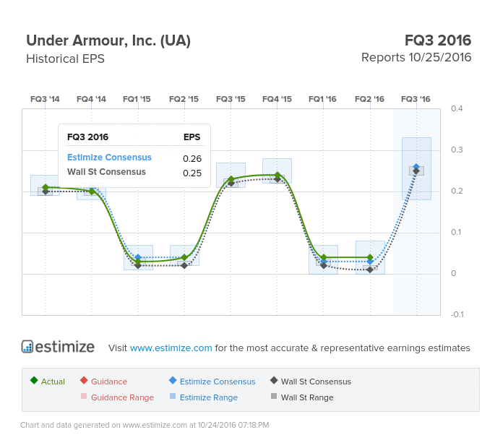Click the FQ3 '16 blue Estimize Consensus point
Screen dimensions: 495x448
416,166
